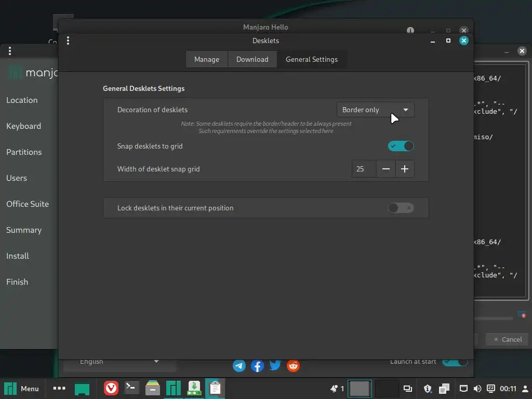The image size is (532, 399).
Task: Switch to Manjaro Hello taskbar item
Action: click(x=174, y=389)
